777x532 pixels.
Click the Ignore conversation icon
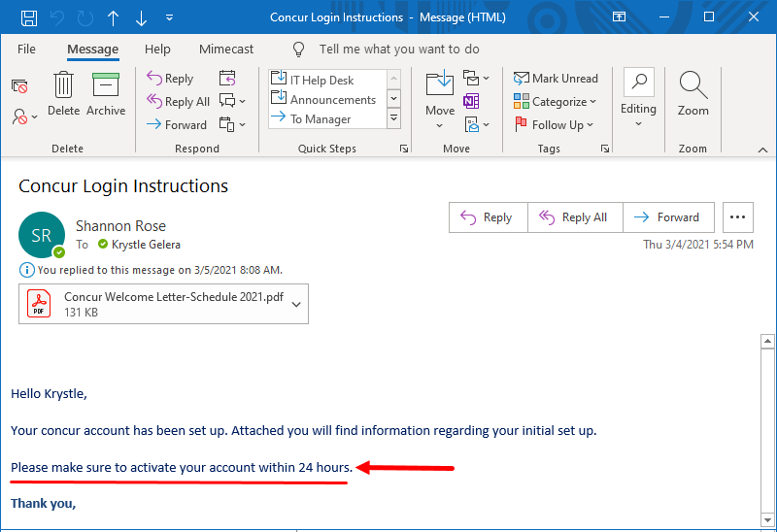(x=19, y=86)
